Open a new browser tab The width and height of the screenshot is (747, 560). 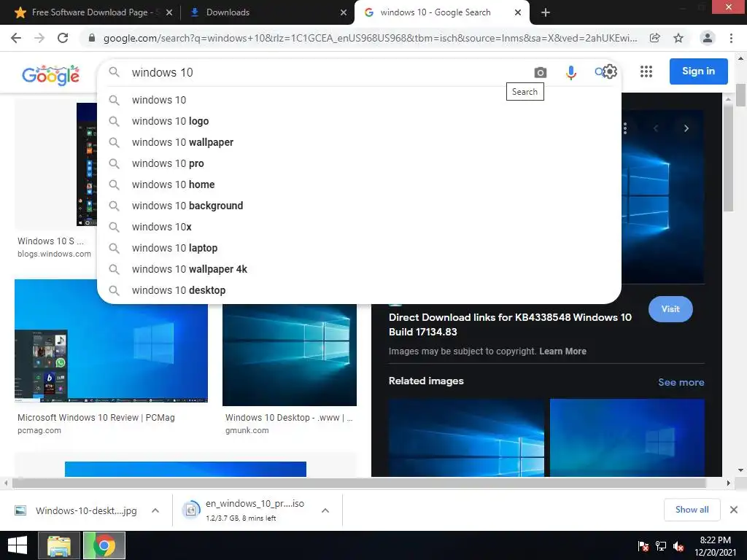546,12
